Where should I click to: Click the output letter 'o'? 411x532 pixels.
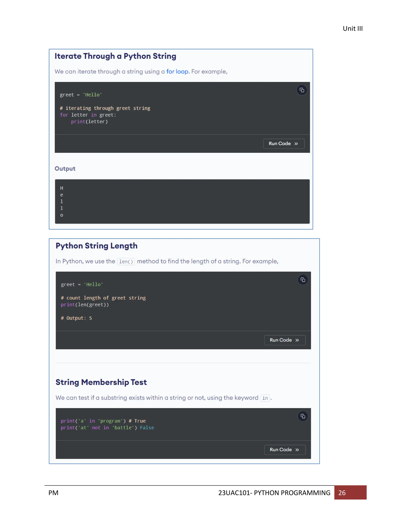pos(62,215)
